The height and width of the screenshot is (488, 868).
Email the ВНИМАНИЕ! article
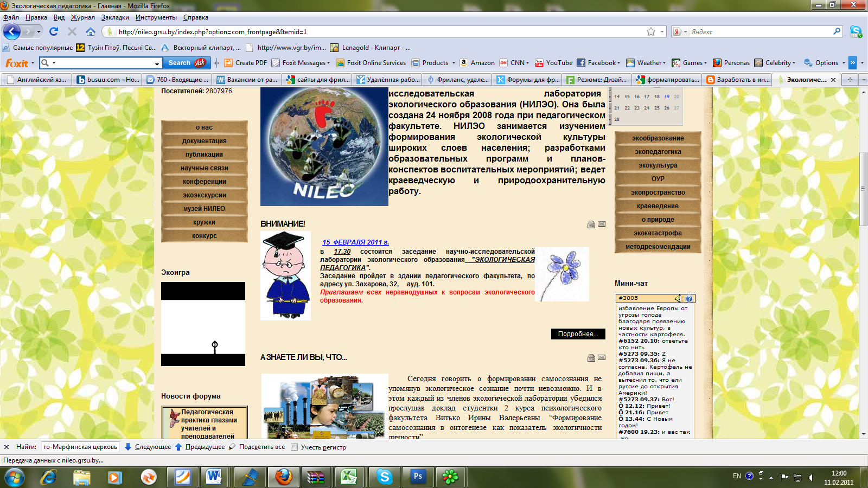click(602, 224)
